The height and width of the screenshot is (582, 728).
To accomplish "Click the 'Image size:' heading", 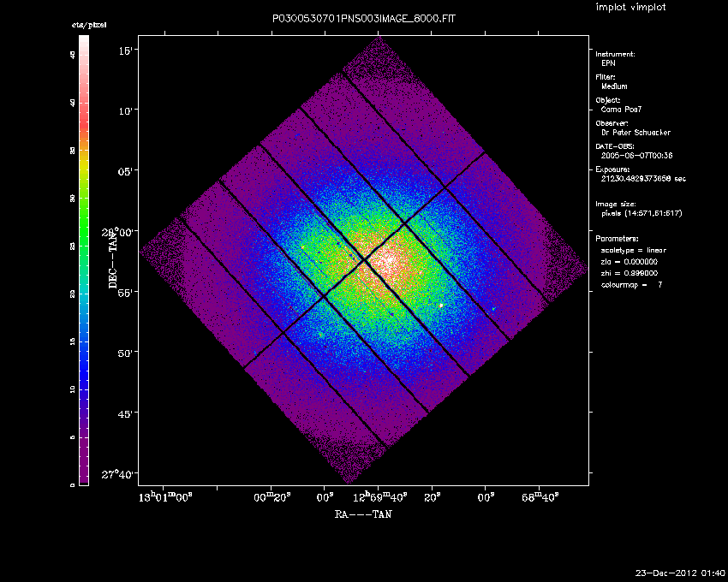I will point(616,204).
